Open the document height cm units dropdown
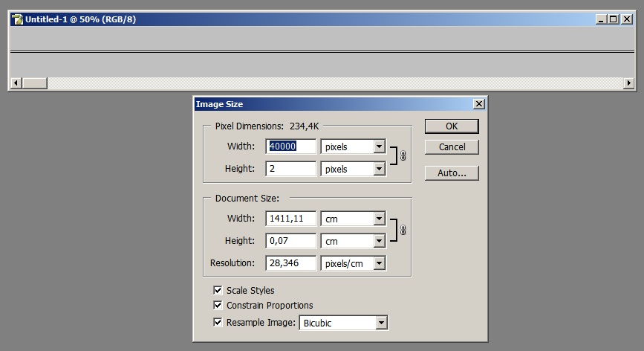Screen dimensions: 644x351 379,241
